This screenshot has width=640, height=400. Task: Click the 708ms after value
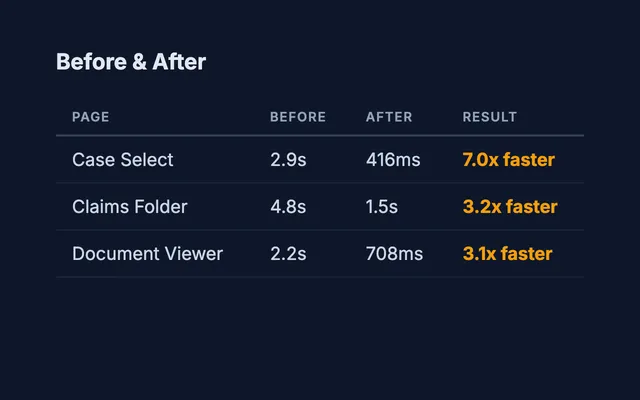394,254
